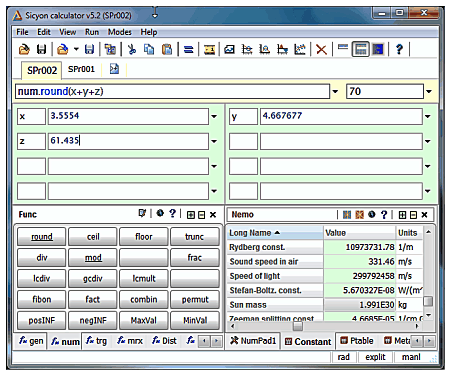Click the open folder icon beside its arrow

click(x=63, y=50)
